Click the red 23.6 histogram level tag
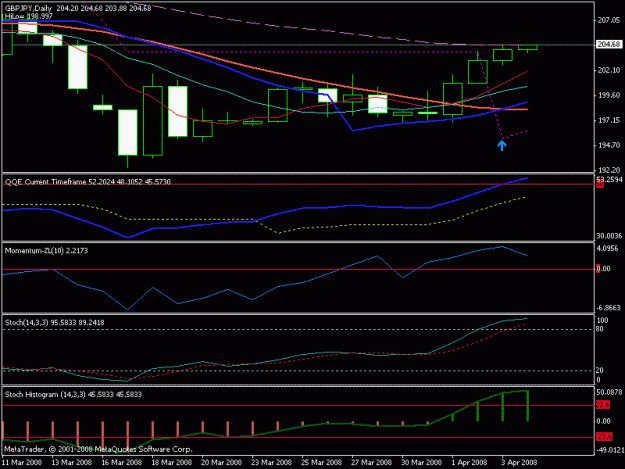The width and height of the screenshot is (625, 469). (x=603, y=405)
